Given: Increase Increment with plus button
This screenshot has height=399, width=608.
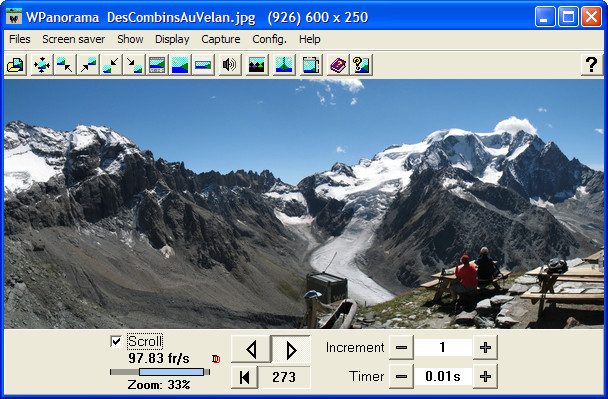Looking at the screenshot, I should point(485,347).
